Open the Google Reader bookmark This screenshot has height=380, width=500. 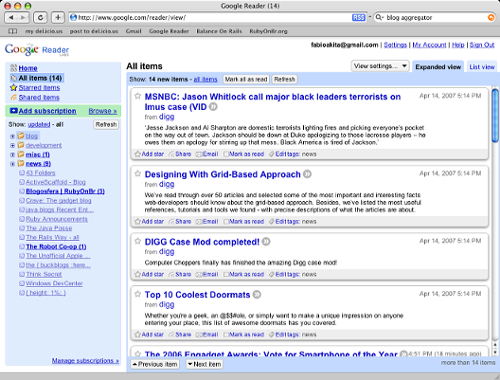[x=169, y=31]
